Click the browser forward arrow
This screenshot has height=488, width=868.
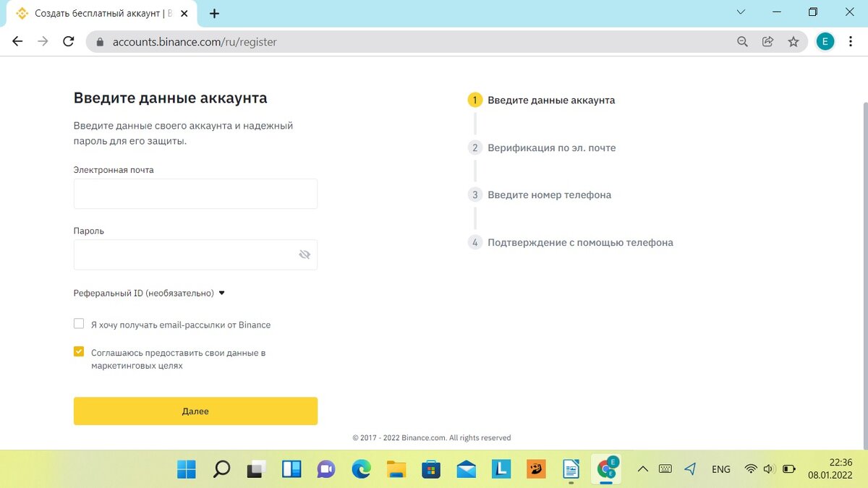click(43, 42)
